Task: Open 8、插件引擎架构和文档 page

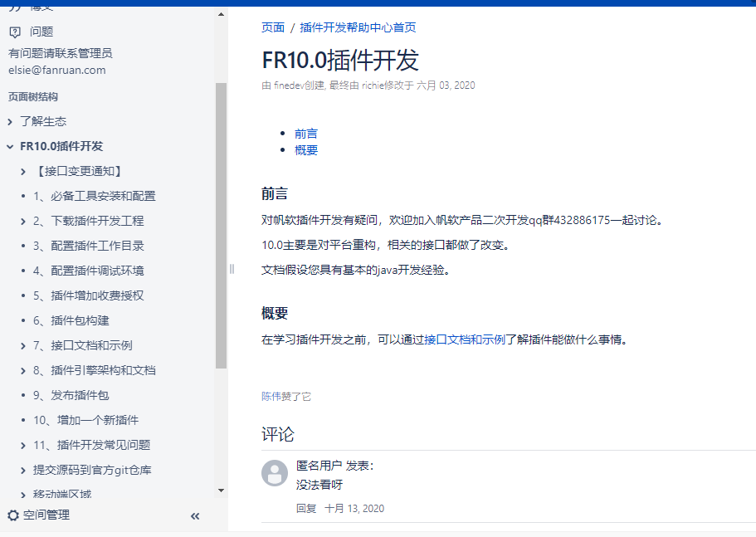Action: 95,370
